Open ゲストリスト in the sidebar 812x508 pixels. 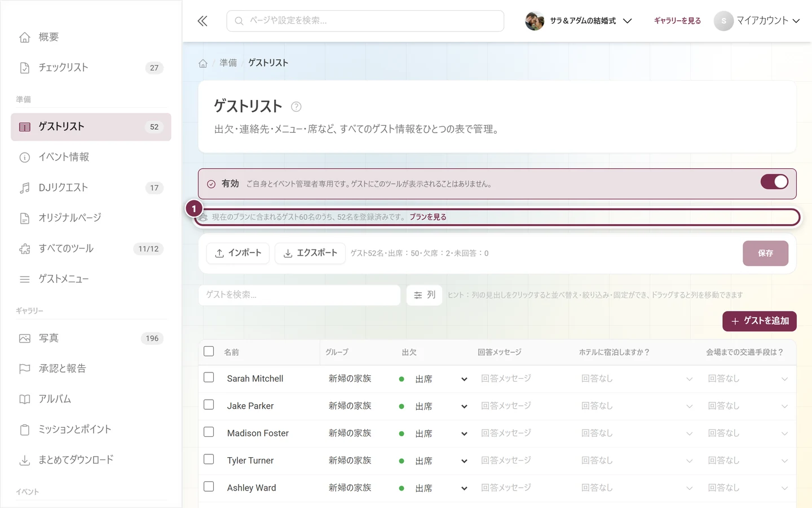coord(91,127)
